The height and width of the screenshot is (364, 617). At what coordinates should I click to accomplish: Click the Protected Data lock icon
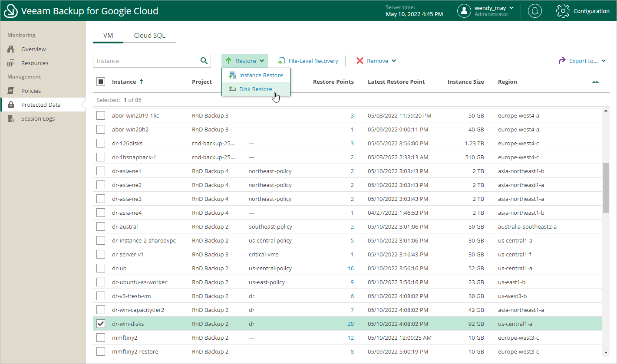(x=11, y=105)
